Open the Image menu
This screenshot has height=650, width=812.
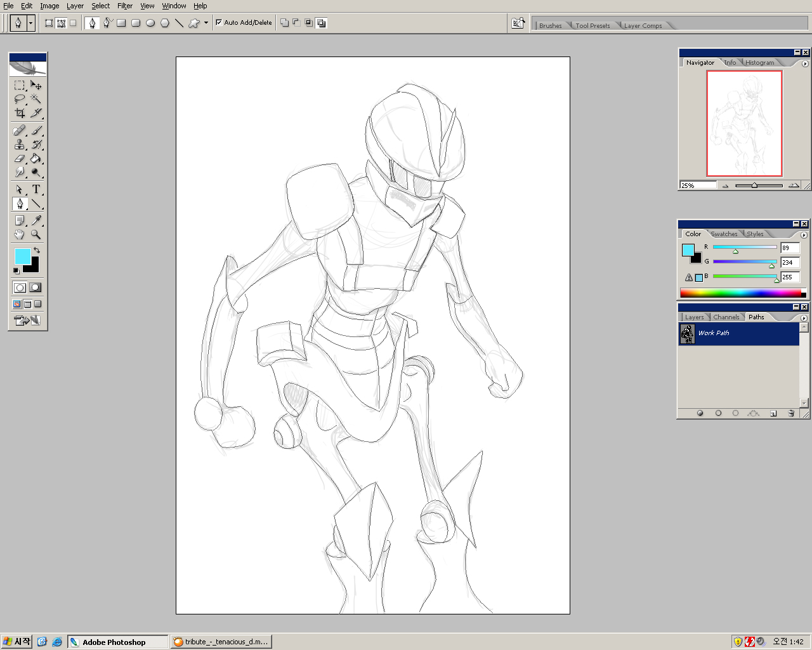pyautogui.click(x=49, y=6)
